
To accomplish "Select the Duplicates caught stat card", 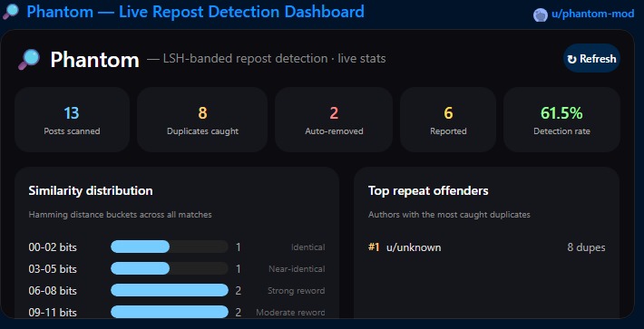I will [202, 120].
